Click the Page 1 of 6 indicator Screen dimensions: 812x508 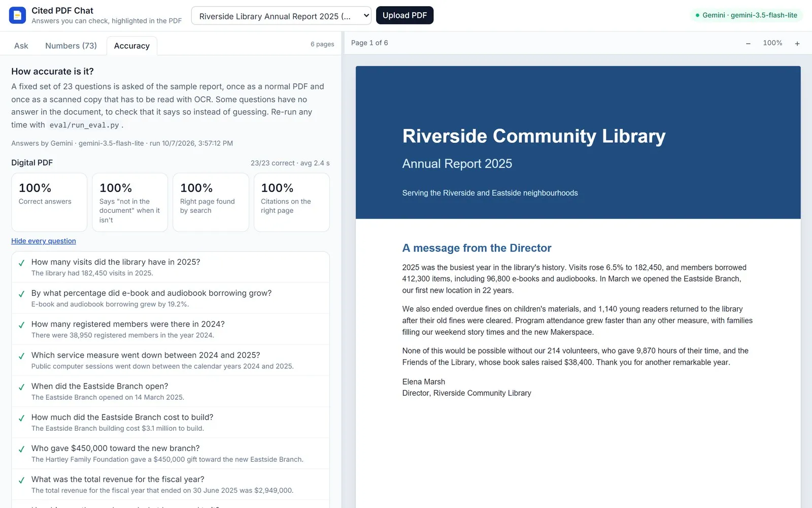(x=369, y=43)
